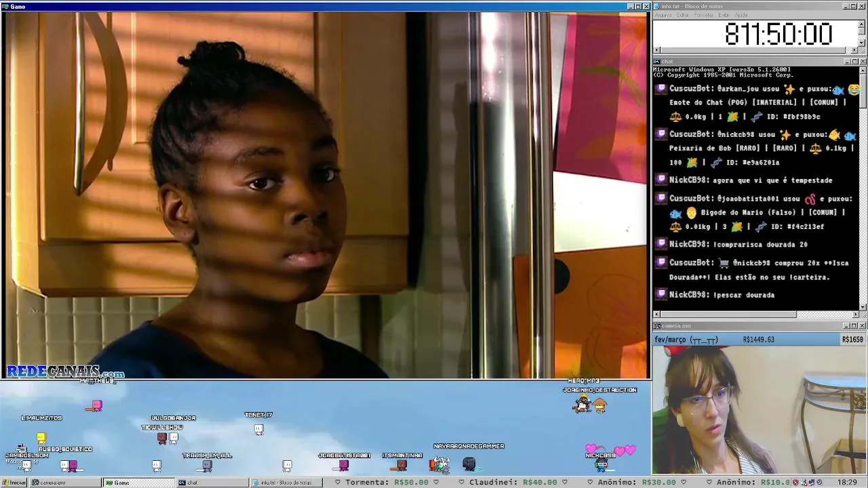The image size is (868, 488).
Task: Click Notepad horizontal scrollbar left arrow
Action: pos(656,50)
